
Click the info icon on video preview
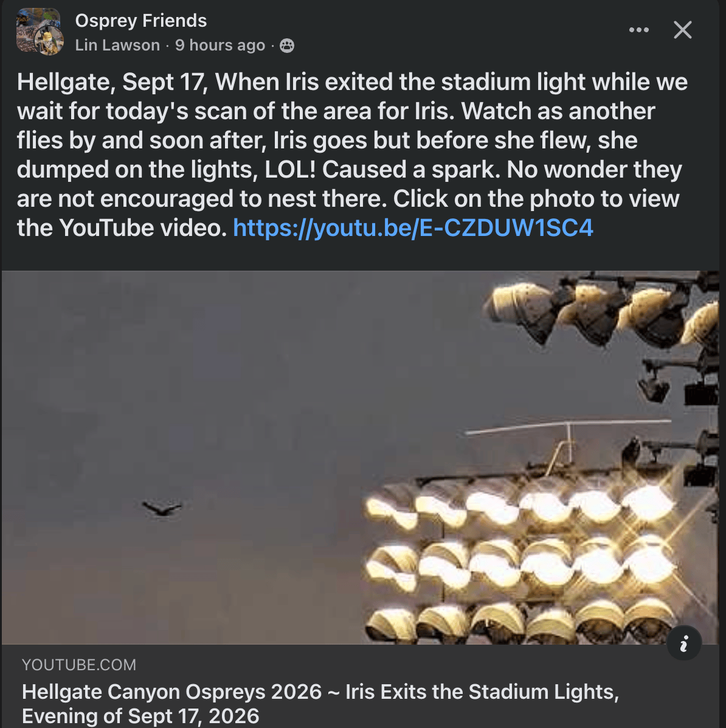click(x=684, y=643)
